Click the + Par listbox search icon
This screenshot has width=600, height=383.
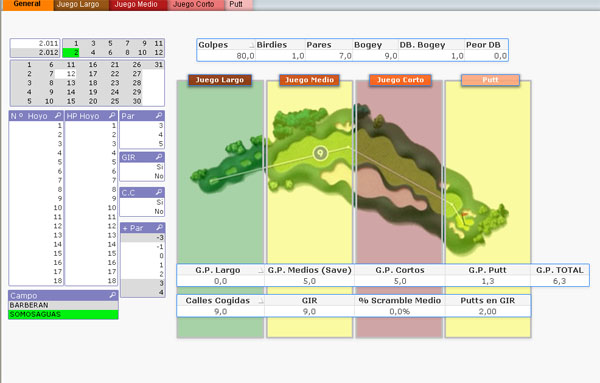(x=159, y=228)
